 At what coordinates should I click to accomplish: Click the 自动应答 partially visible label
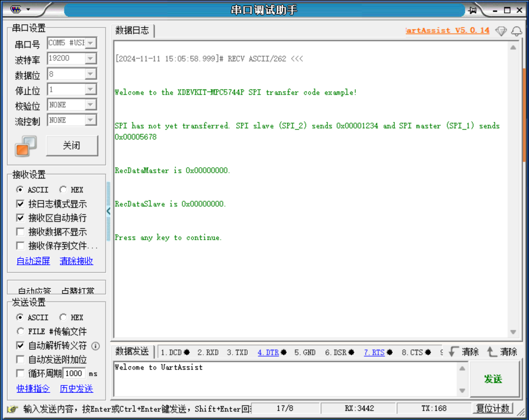[x=34, y=290]
